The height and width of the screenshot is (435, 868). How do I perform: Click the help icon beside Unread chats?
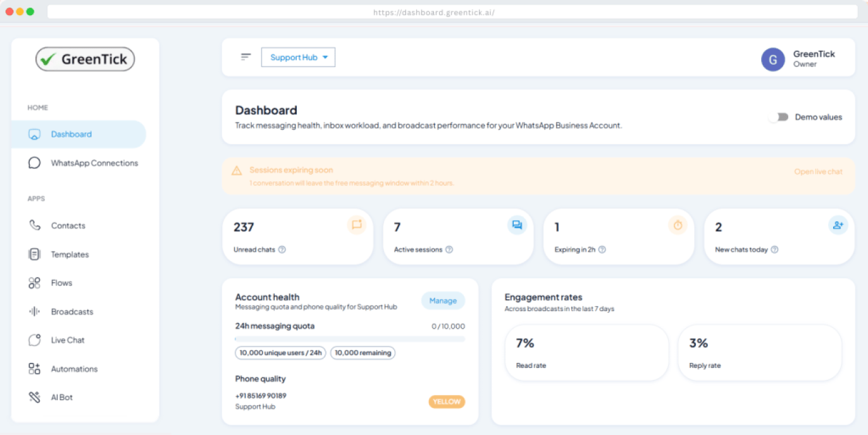point(282,250)
